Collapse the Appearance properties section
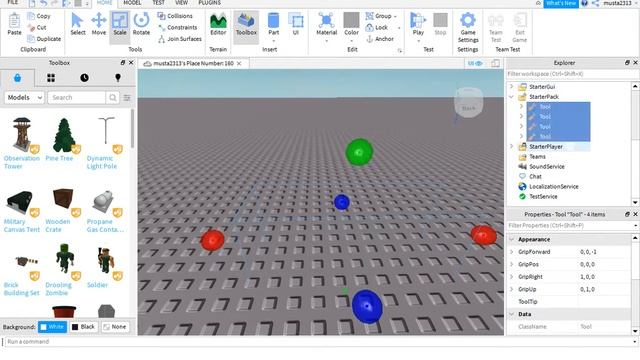This screenshot has height=360, width=640. [x=511, y=240]
